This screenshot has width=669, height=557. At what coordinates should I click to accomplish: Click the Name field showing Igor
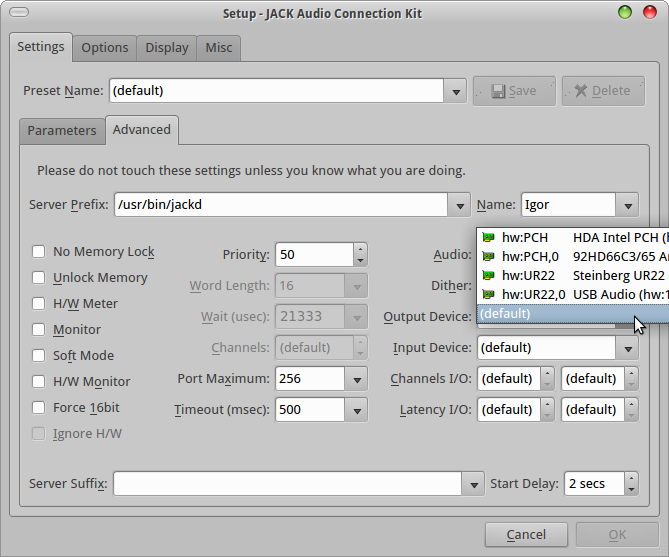coord(568,205)
